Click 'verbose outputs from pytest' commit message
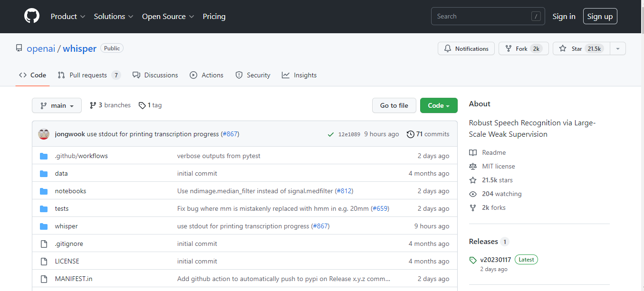 coord(219,156)
